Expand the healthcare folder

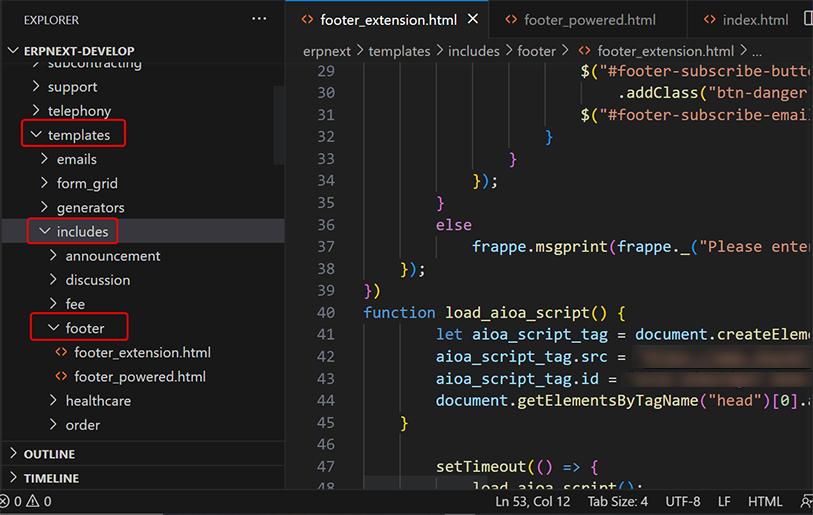click(98, 401)
